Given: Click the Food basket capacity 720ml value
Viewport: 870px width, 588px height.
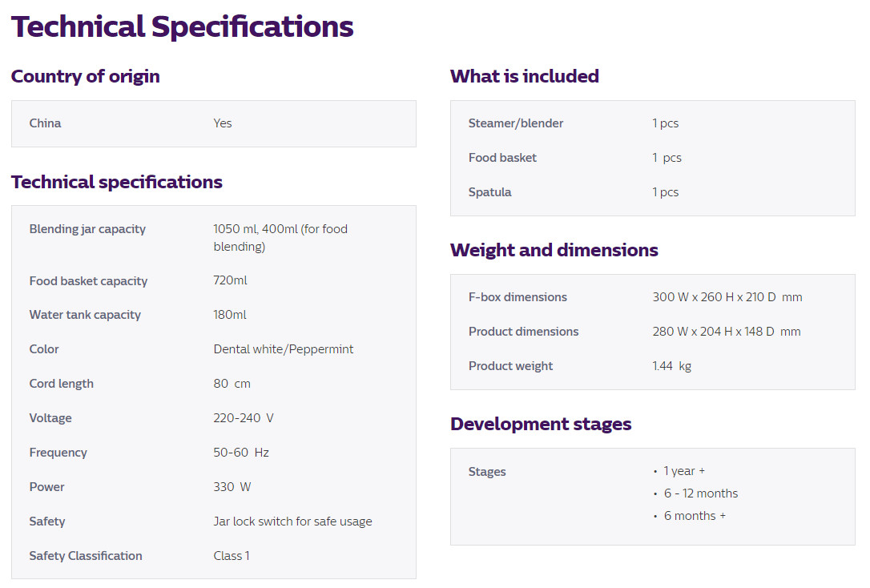Looking at the screenshot, I should tap(230, 280).
